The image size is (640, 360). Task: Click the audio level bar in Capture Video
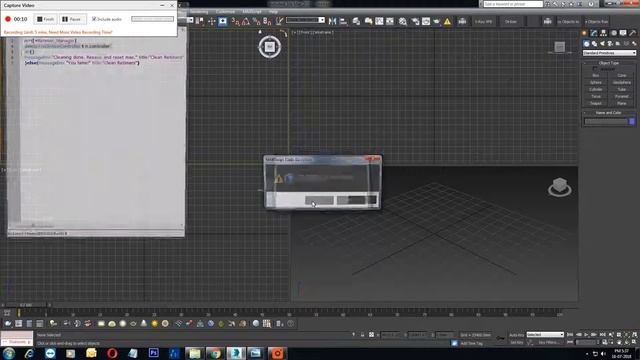(152, 19)
